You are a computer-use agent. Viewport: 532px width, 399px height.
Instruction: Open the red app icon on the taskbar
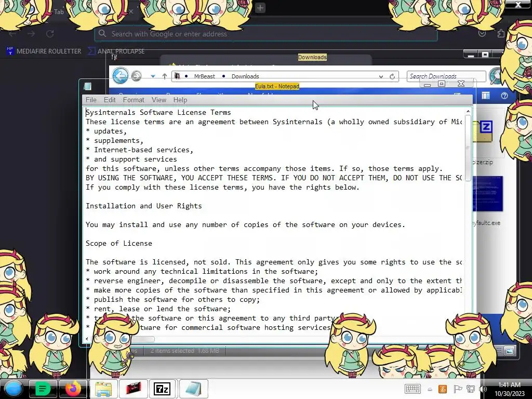[134, 389]
